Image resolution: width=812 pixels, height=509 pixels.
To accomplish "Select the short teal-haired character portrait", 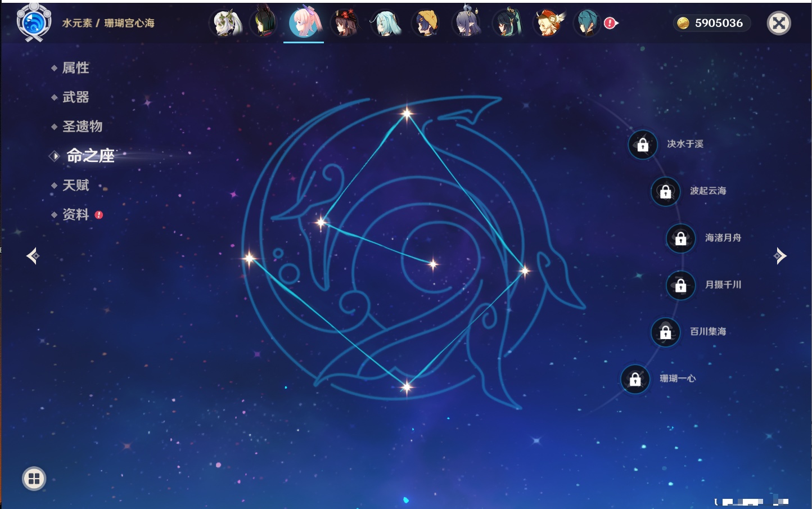I will pos(588,23).
